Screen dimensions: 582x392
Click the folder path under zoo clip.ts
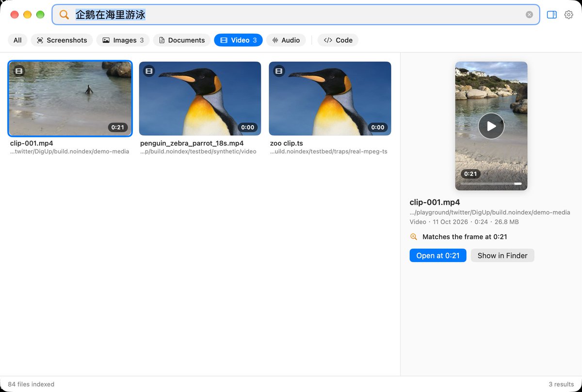329,151
